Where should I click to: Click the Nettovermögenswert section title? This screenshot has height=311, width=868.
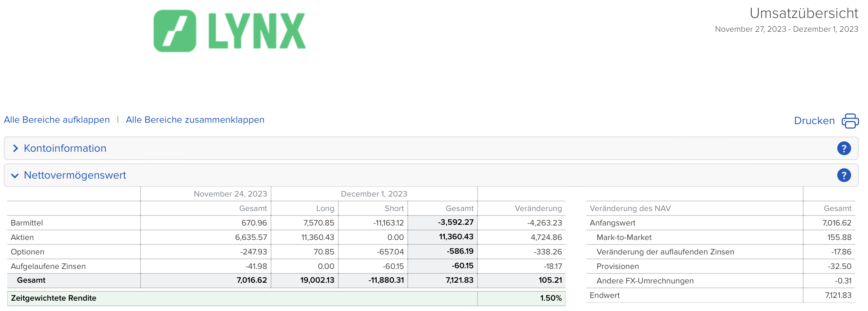[x=75, y=175]
